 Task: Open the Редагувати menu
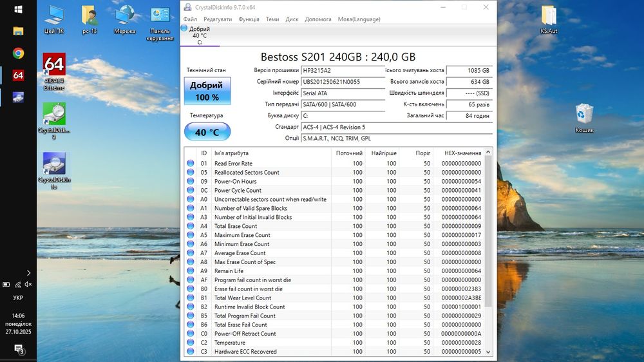(x=218, y=19)
